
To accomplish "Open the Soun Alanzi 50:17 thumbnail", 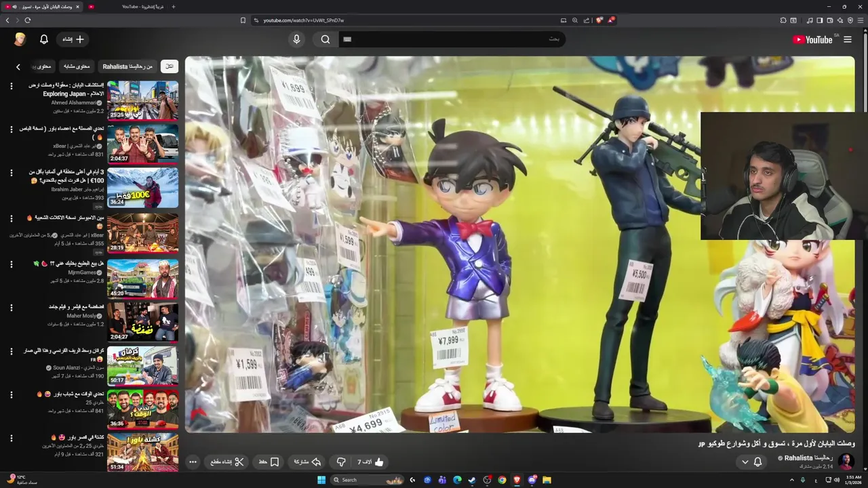I will pos(142,366).
